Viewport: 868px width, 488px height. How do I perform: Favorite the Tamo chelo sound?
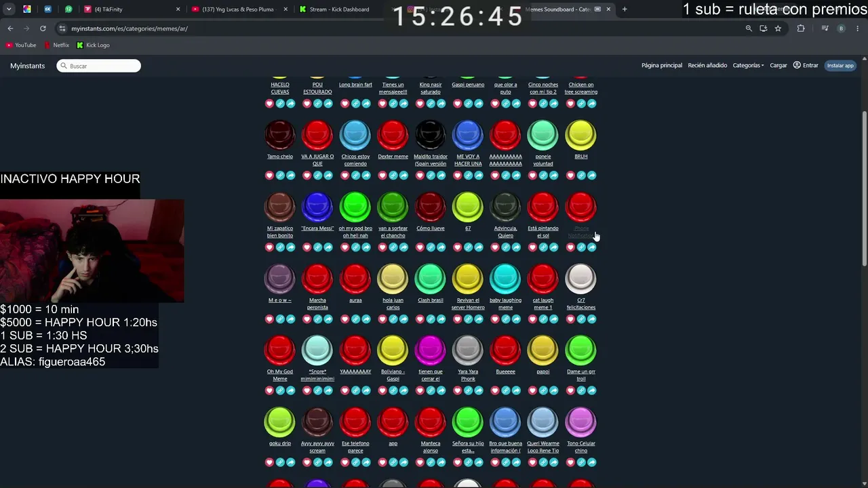pyautogui.click(x=269, y=176)
